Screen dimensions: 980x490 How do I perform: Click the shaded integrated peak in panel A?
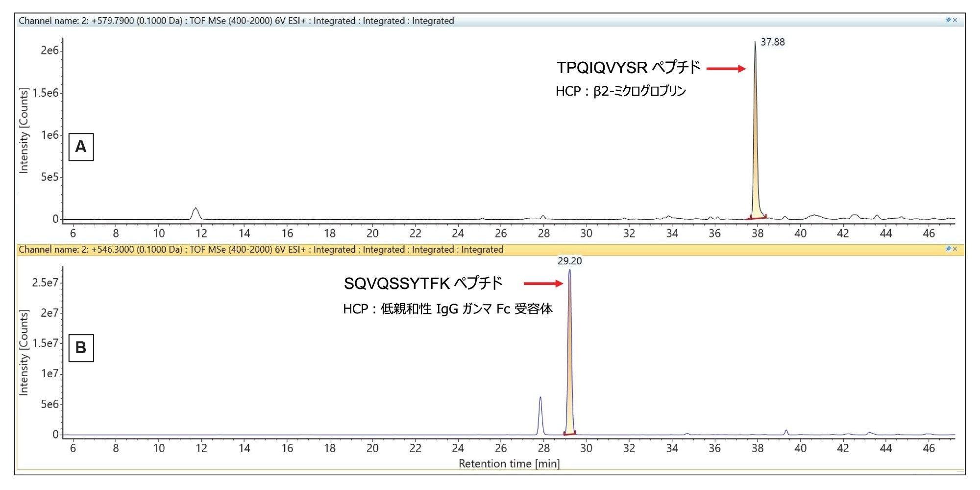click(x=756, y=186)
